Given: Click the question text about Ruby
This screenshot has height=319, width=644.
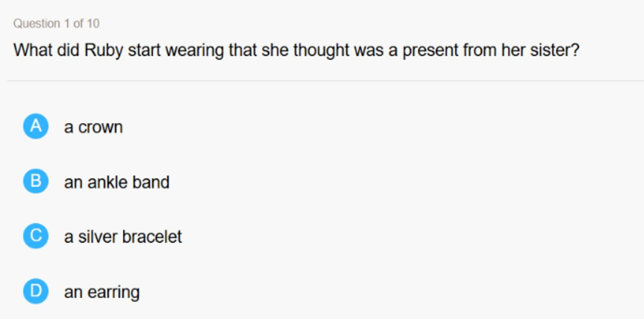Looking at the screenshot, I should (x=296, y=51).
